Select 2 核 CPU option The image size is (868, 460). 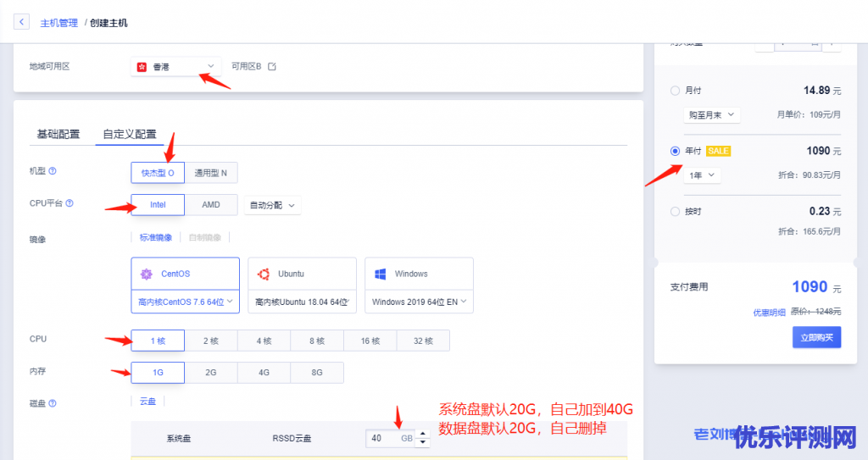point(211,341)
